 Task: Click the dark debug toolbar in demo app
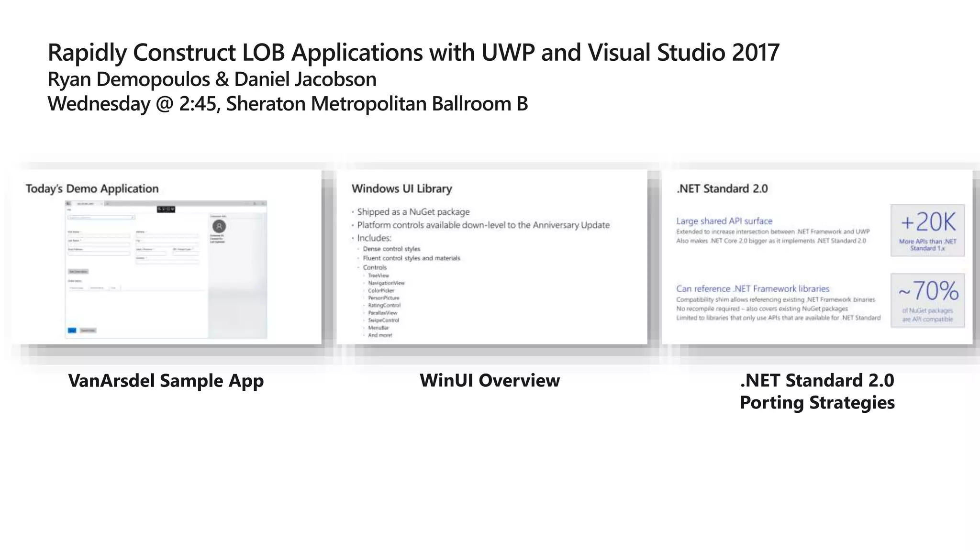(167, 209)
